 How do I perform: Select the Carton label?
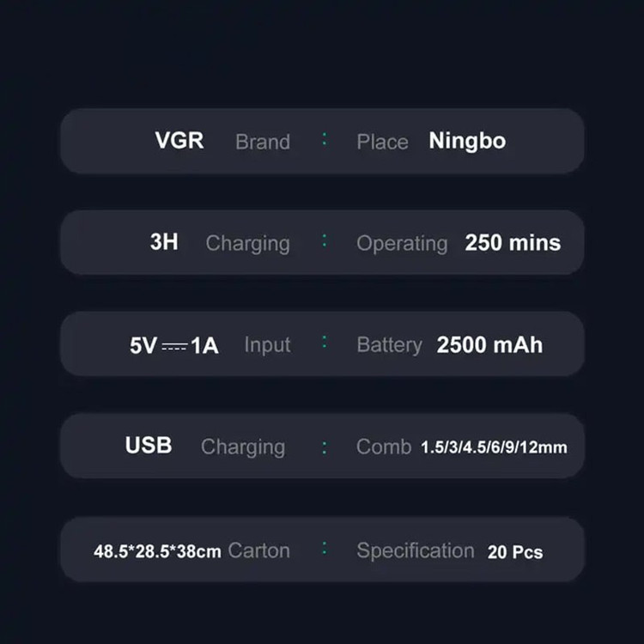click(258, 550)
